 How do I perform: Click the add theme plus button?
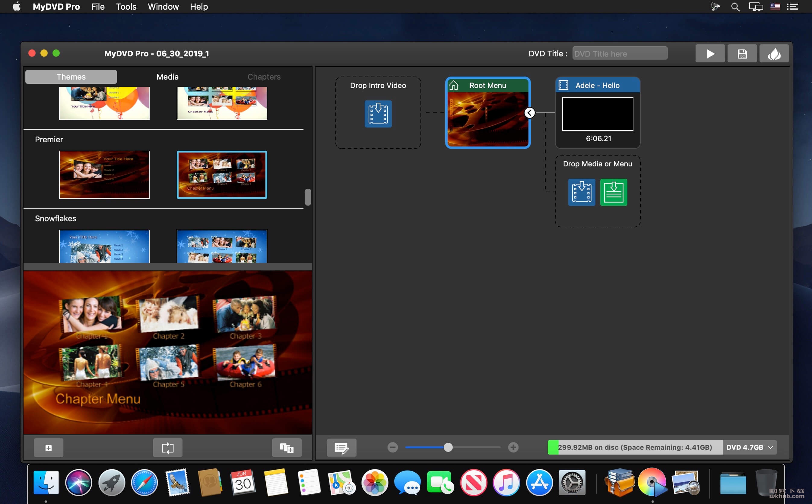coord(48,448)
